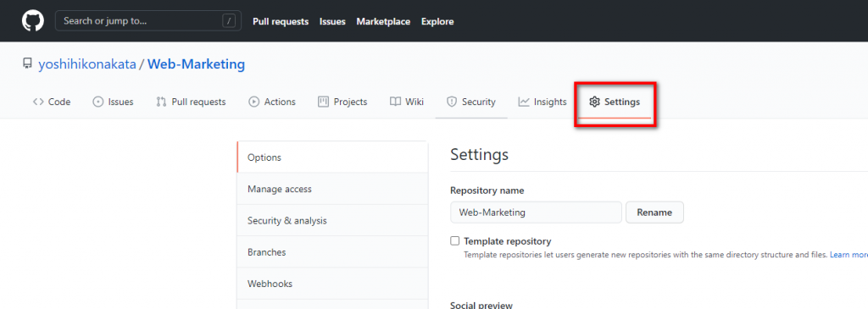Click the Pull requests branch icon
Viewport: 868px width, 309px height.
[x=161, y=102]
